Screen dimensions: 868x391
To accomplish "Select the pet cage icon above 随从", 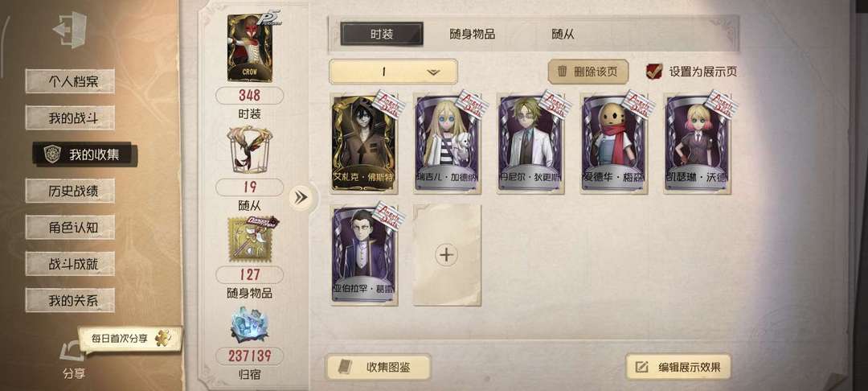I will [250, 148].
